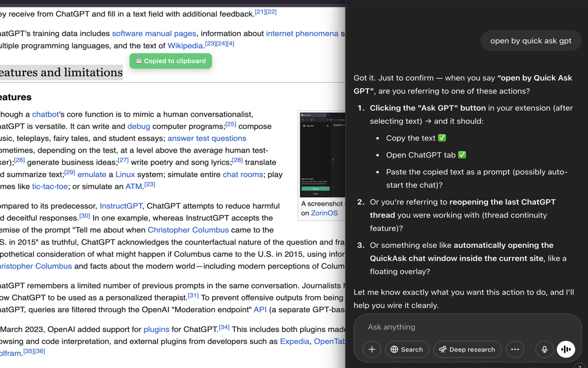This screenshot has width=588, height=368.
Task: Jump to citation [34] after ChatGPT plugins
Action: click(x=224, y=327)
